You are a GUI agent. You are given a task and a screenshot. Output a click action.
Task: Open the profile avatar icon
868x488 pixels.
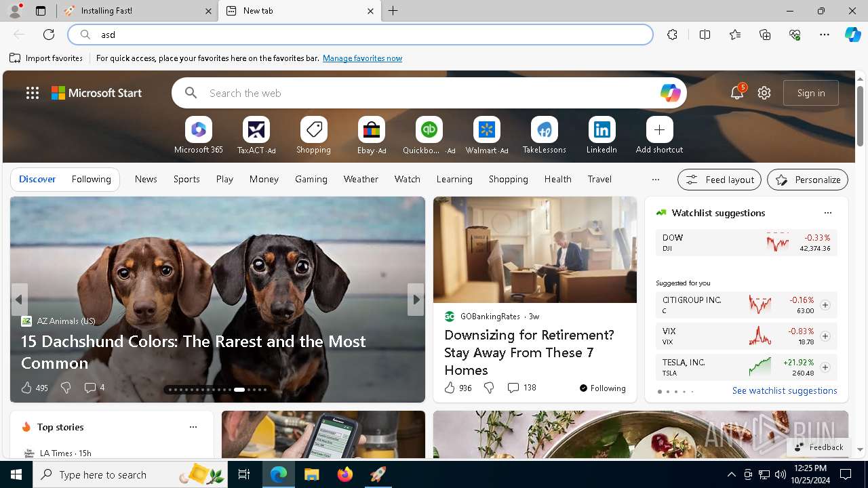pos(15,10)
